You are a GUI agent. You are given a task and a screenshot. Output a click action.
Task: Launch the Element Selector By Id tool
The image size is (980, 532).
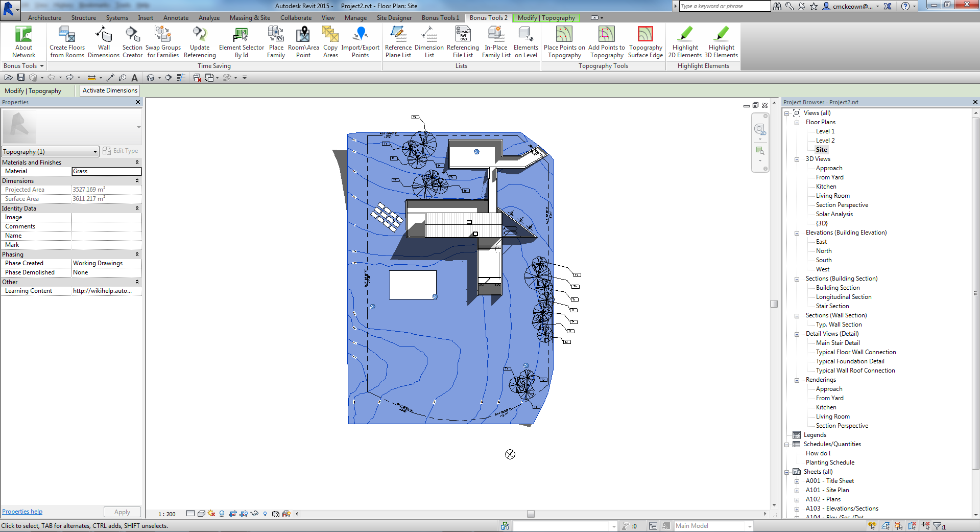(x=241, y=41)
